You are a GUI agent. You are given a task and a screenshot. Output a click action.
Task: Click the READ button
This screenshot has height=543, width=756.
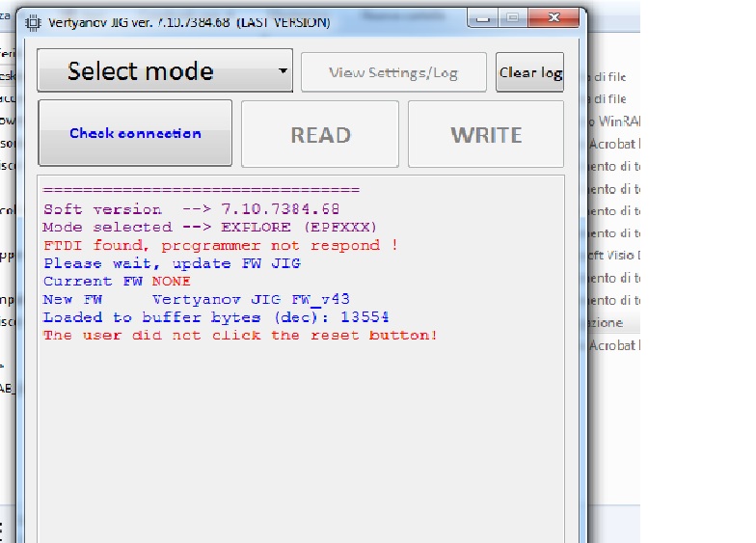pos(320,135)
